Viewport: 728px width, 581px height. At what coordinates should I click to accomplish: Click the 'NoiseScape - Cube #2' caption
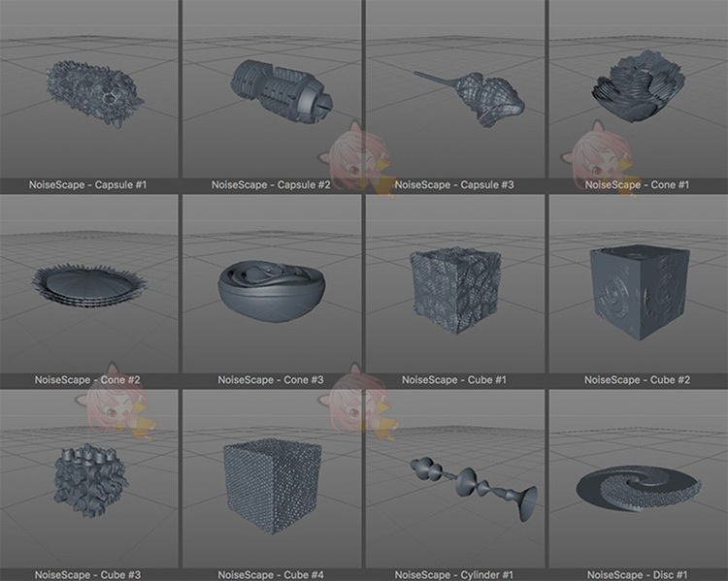coord(637,379)
